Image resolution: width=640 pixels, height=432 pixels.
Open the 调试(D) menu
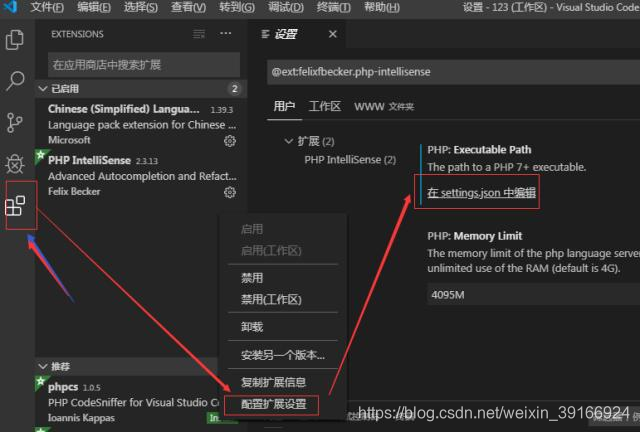(x=286, y=7)
